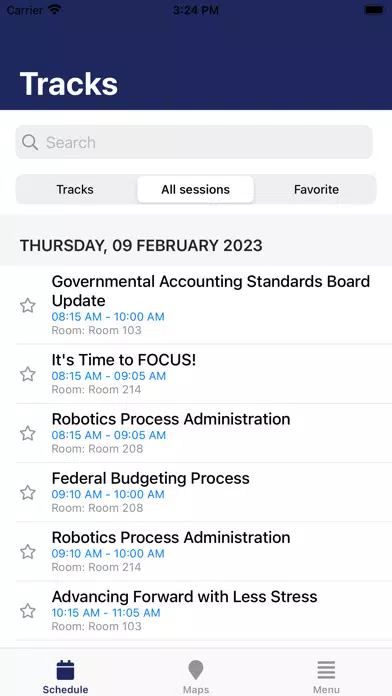Check the battery icon in status bar
392x696 pixels.
click(374, 10)
